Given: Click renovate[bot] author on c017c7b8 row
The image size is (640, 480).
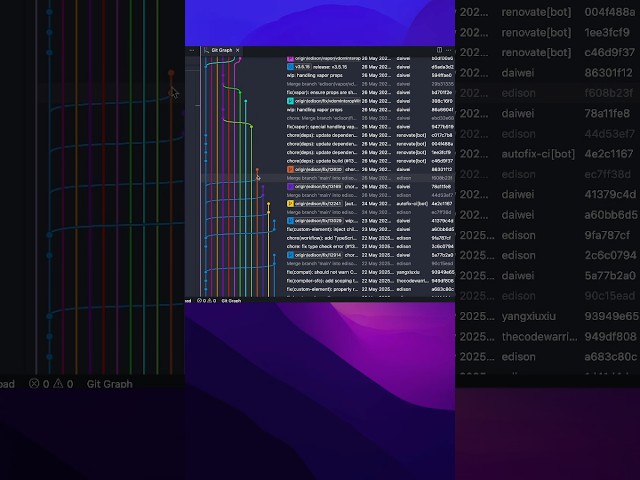Looking at the screenshot, I should click(x=411, y=135).
